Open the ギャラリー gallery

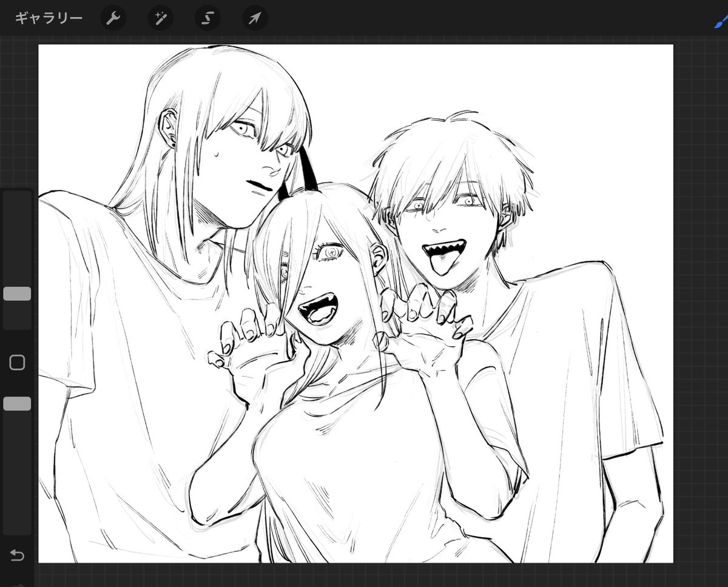tap(49, 18)
